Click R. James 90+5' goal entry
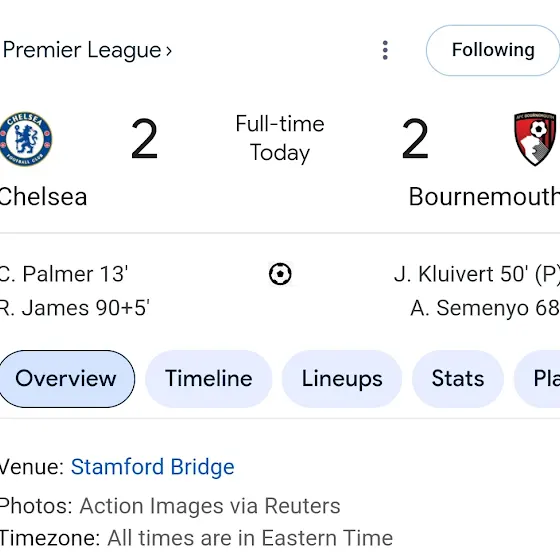Screen dimensions: 560x560 pos(74,308)
